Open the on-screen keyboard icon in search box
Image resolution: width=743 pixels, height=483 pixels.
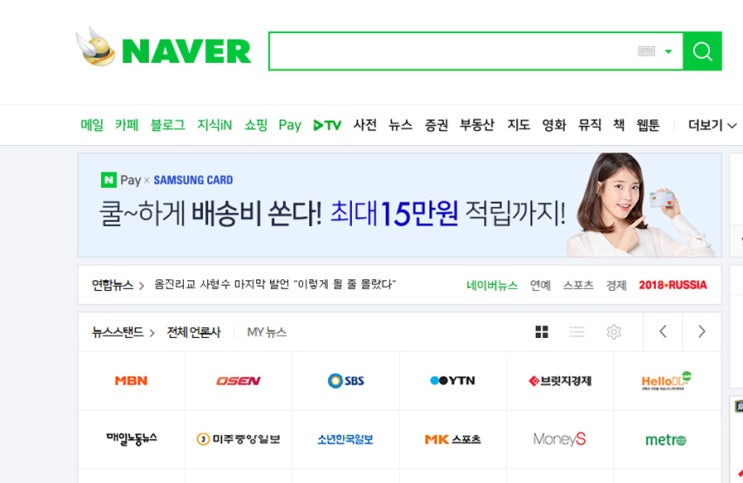click(646, 51)
